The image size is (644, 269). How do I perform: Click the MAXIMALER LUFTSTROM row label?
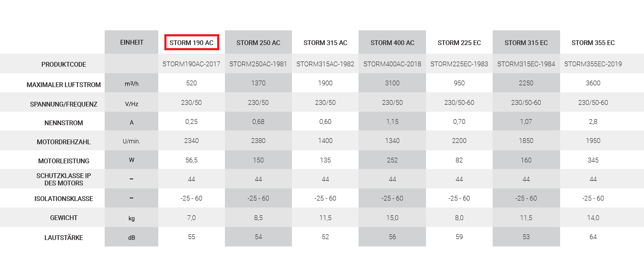click(x=64, y=85)
